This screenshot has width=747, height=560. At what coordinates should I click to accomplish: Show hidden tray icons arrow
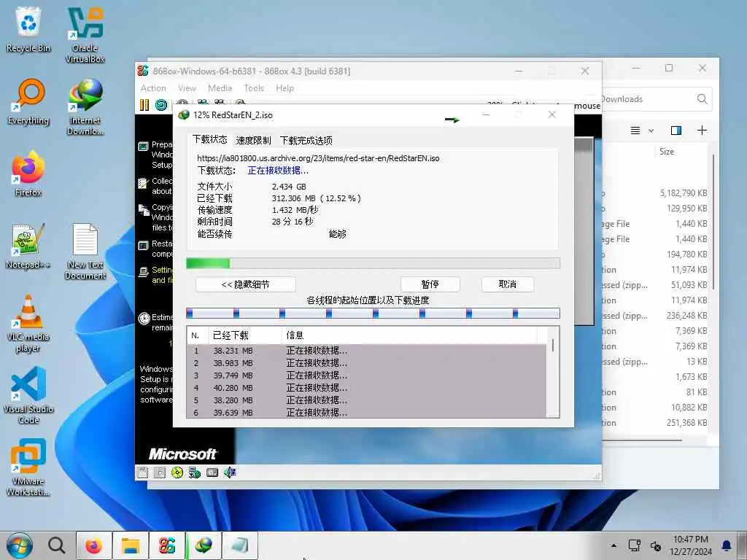point(614,545)
